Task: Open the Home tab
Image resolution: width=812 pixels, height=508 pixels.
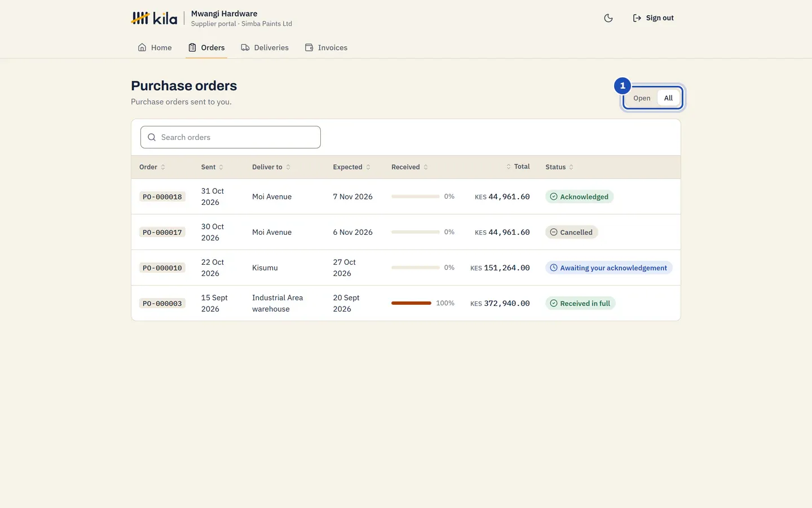Action: point(155,47)
